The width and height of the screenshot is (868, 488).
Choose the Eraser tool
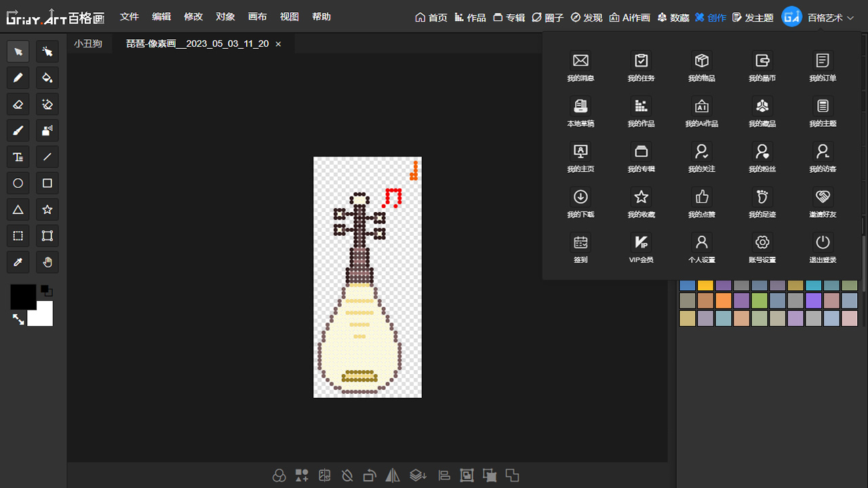pos(18,104)
